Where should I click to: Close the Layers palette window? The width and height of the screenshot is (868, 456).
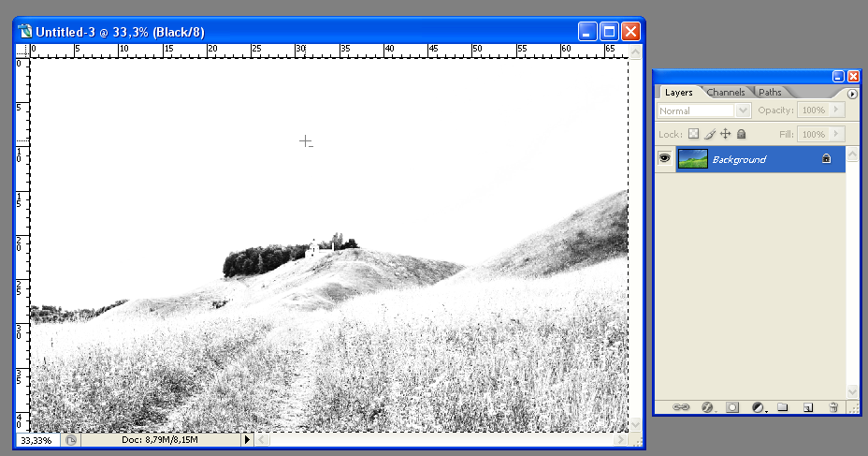853,77
